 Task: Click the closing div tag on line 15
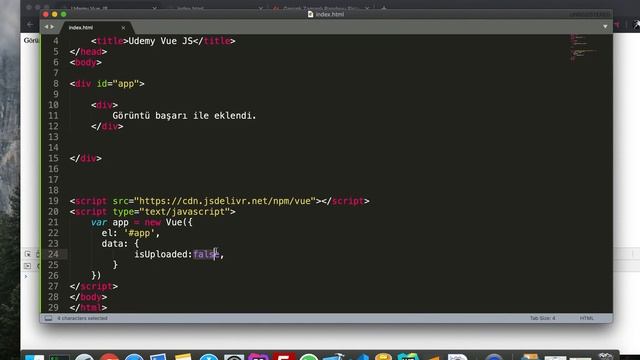point(86,158)
